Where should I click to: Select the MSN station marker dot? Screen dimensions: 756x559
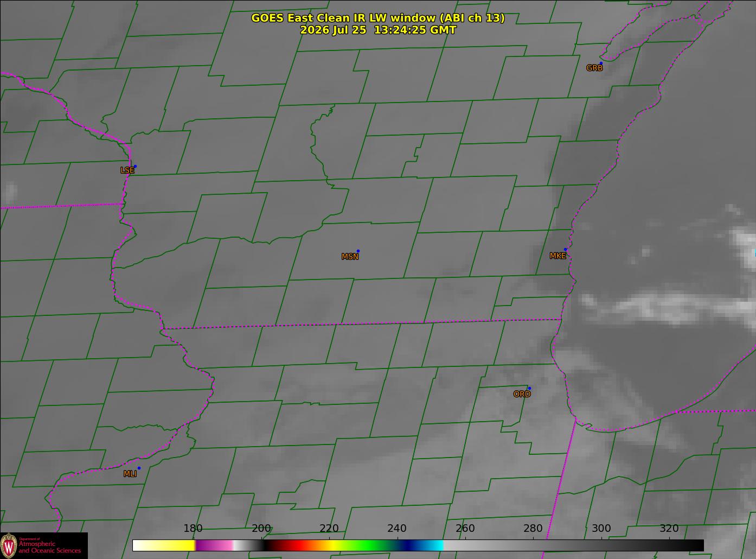[x=358, y=251]
